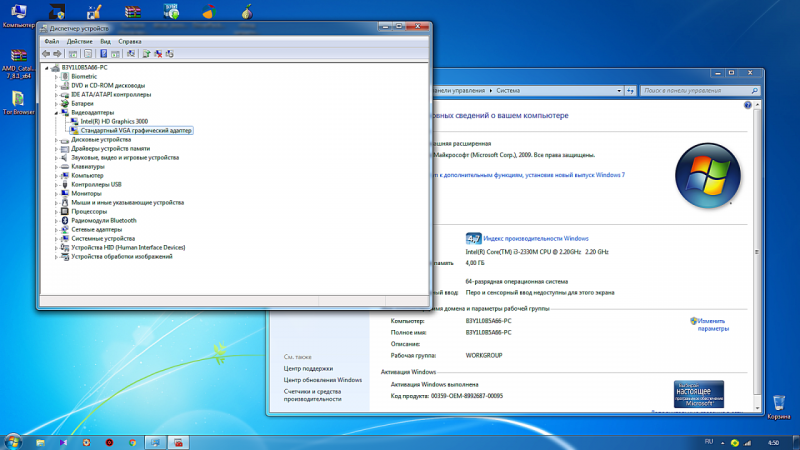
Task: Select Драйверы устройств памяти row
Action: coord(105,148)
